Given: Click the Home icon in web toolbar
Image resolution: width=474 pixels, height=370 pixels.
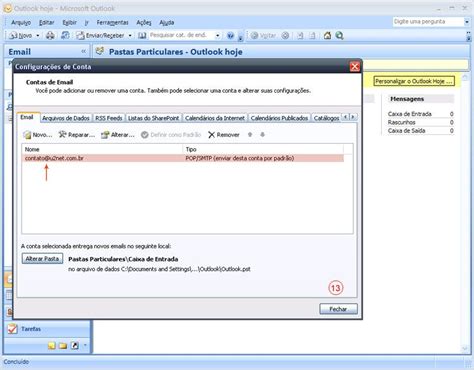Looking at the screenshot, I should coord(327,35).
